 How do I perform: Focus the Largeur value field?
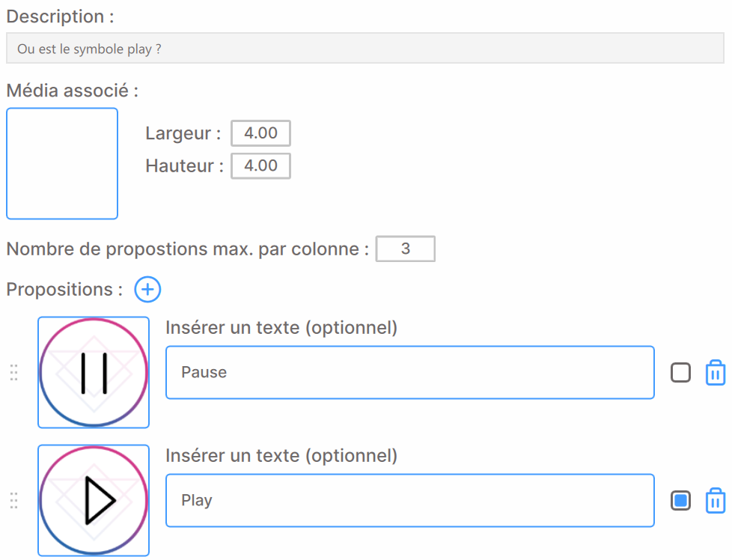click(261, 133)
